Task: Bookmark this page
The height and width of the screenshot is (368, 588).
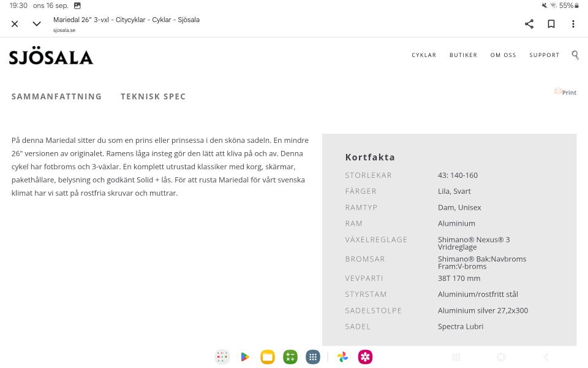Action: click(551, 24)
